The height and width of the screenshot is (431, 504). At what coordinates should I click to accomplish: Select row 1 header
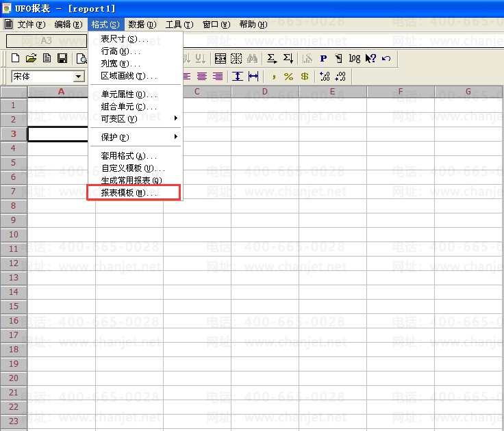point(14,105)
